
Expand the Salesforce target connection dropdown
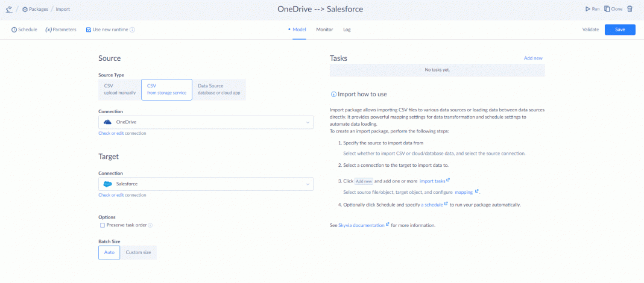[x=308, y=184]
